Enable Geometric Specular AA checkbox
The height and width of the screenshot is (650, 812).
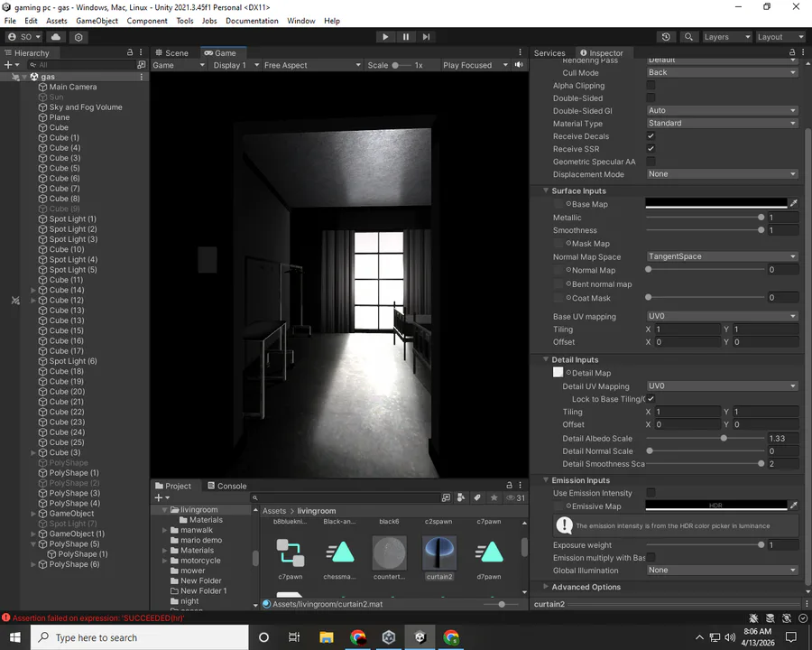pos(651,162)
